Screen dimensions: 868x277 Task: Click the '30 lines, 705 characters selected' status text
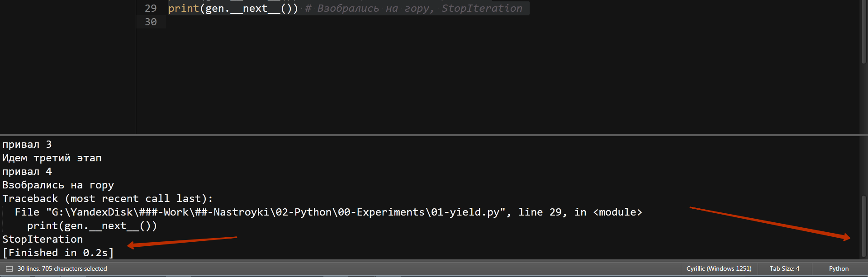[62, 269]
